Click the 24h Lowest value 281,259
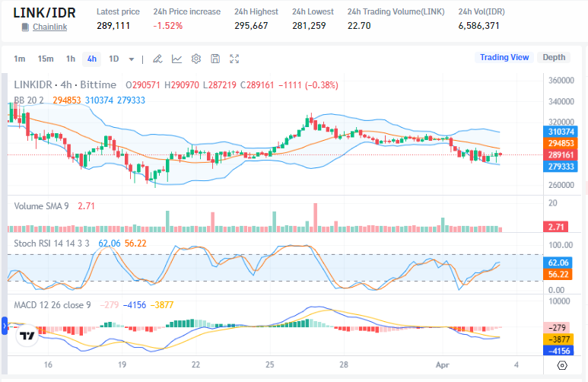Image resolution: width=588 pixels, height=382 pixels. click(x=309, y=26)
